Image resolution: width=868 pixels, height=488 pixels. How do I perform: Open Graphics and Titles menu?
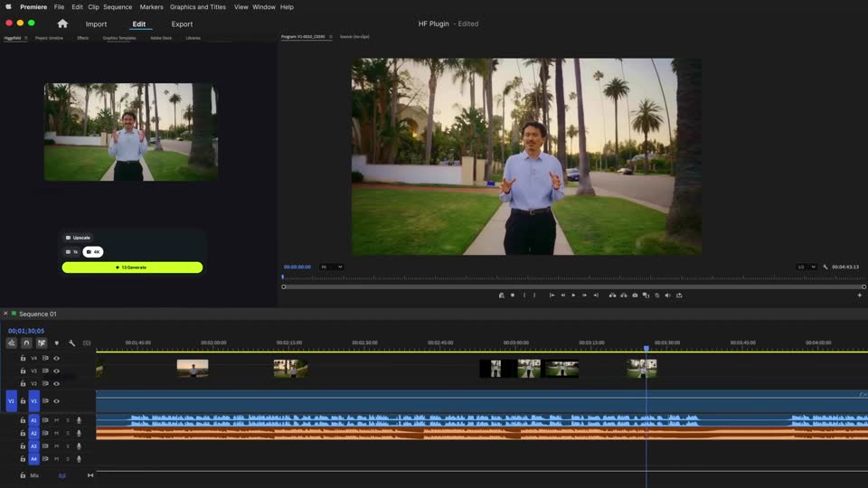pos(198,7)
